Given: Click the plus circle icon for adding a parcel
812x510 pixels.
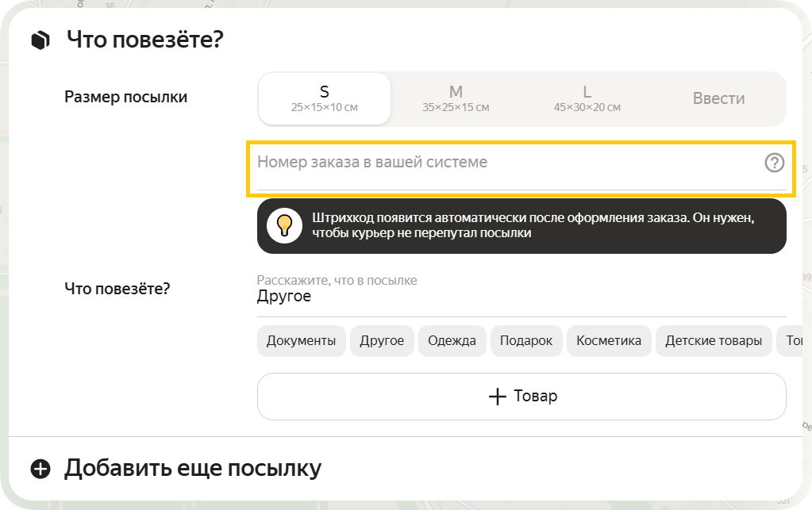Looking at the screenshot, I should tap(40, 469).
